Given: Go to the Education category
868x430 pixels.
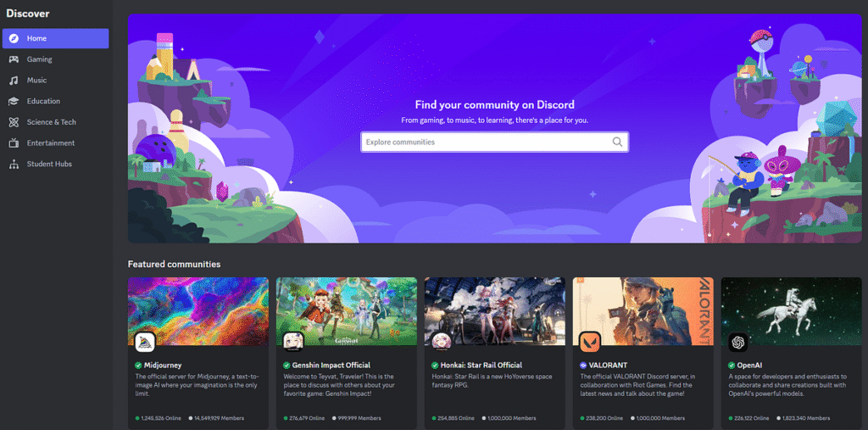Looking at the screenshot, I should pyautogui.click(x=55, y=102).
